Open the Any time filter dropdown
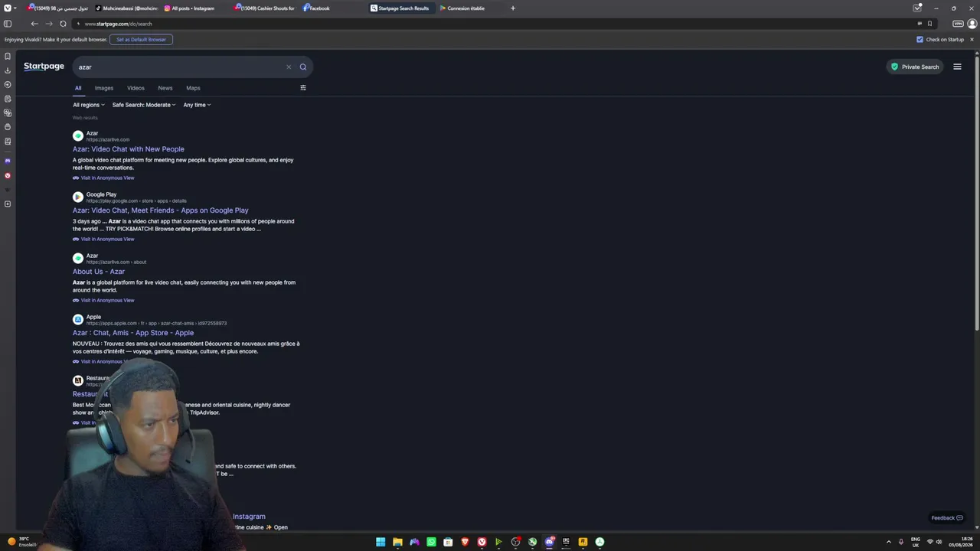 click(x=197, y=105)
